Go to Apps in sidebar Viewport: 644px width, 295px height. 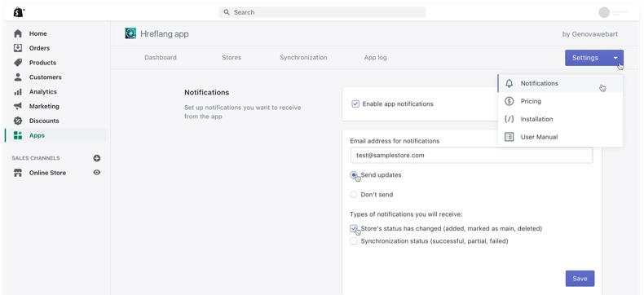[x=37, y=135]
